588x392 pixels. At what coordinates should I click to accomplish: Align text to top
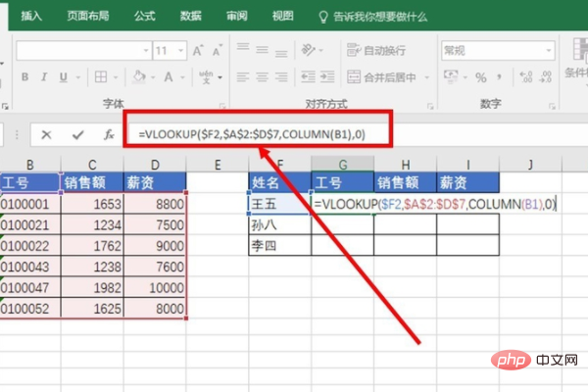click(x=243, y=48)
